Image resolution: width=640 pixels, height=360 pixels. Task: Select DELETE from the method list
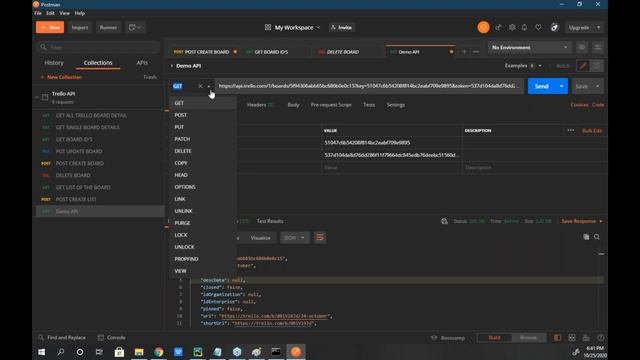(x=203, y=151)
